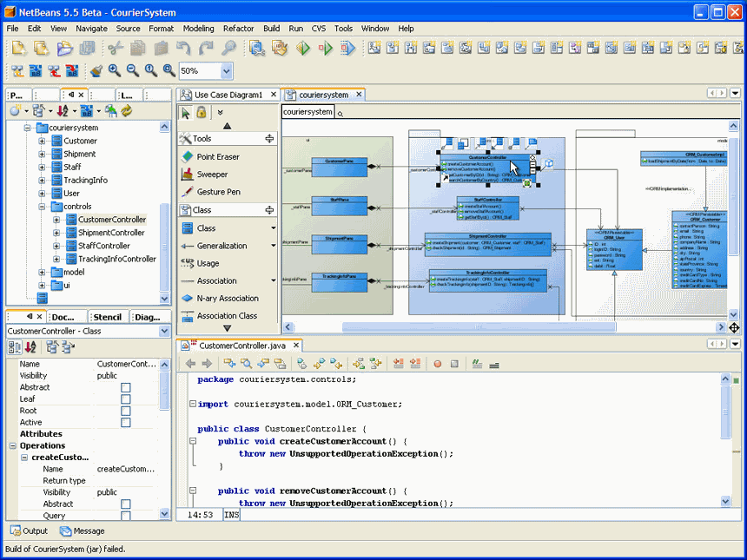Click the paintbrush icon beside the zoom icons
This screenshot has height=560, width=747.
coord(96,70)
